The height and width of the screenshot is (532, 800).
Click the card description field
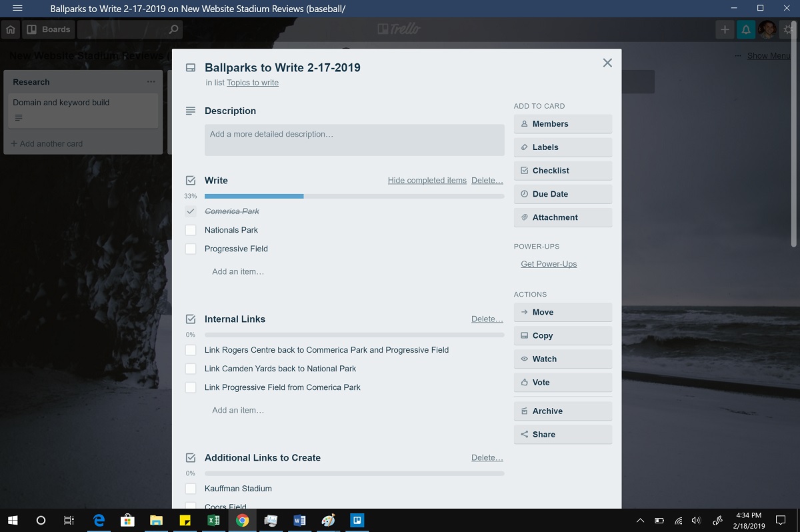(354, 140)
